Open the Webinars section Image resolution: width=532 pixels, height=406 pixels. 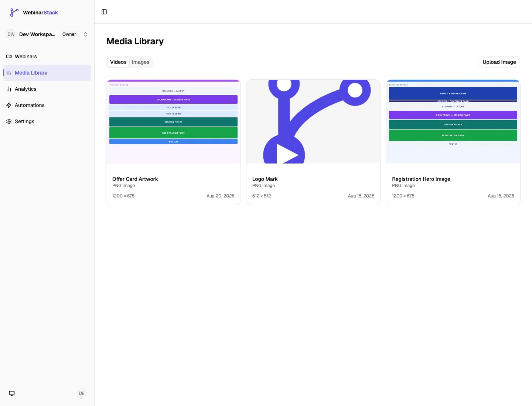(x=47, y=56)
